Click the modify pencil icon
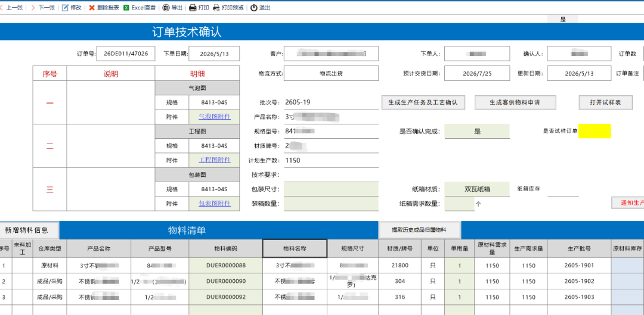 (65, 8)
